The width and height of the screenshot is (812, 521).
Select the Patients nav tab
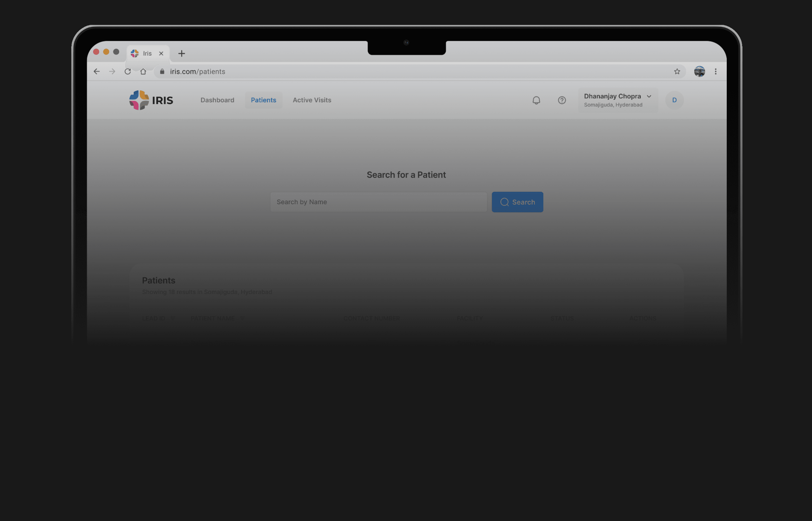coord(263,100)
